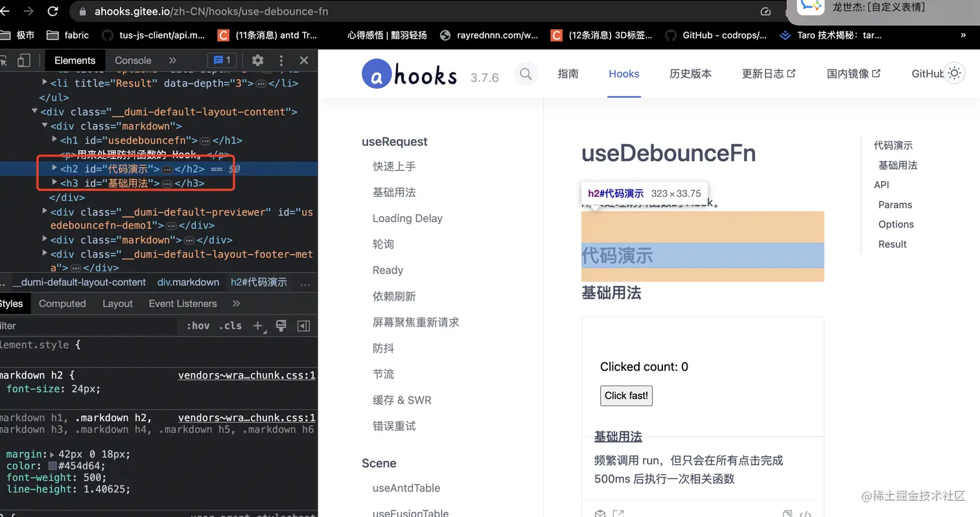Image resolution: width=980 pixels, height=517 pixels.
Task: Select __dumi-default-layout-content in the DOM breadcrumb
Action: tap(79, 282)
